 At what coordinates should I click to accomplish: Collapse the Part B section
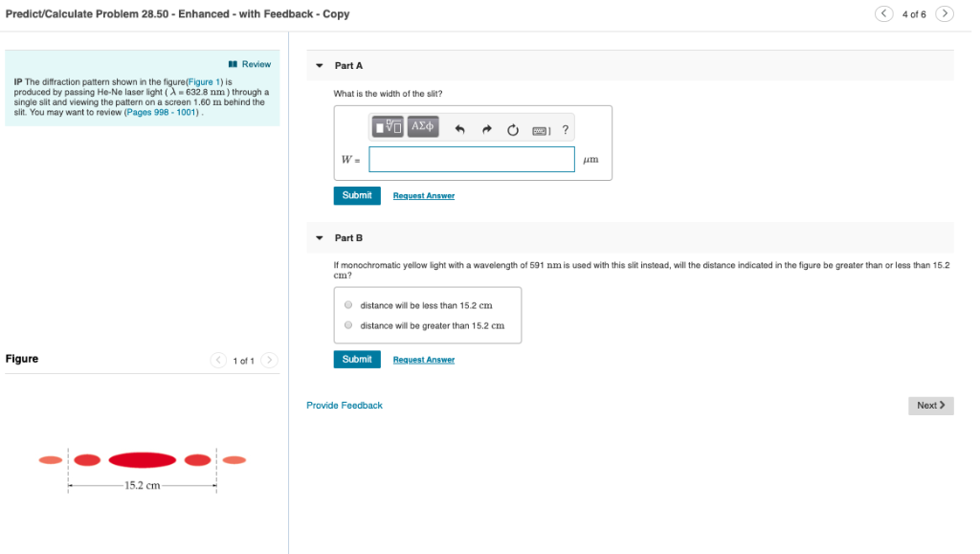[319, 237]
